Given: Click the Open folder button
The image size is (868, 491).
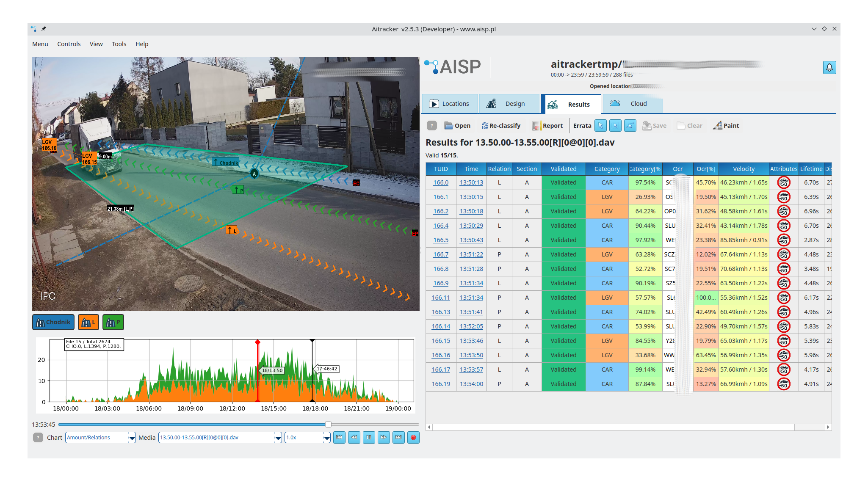Looking at the screenshot, I should (457, 126).
